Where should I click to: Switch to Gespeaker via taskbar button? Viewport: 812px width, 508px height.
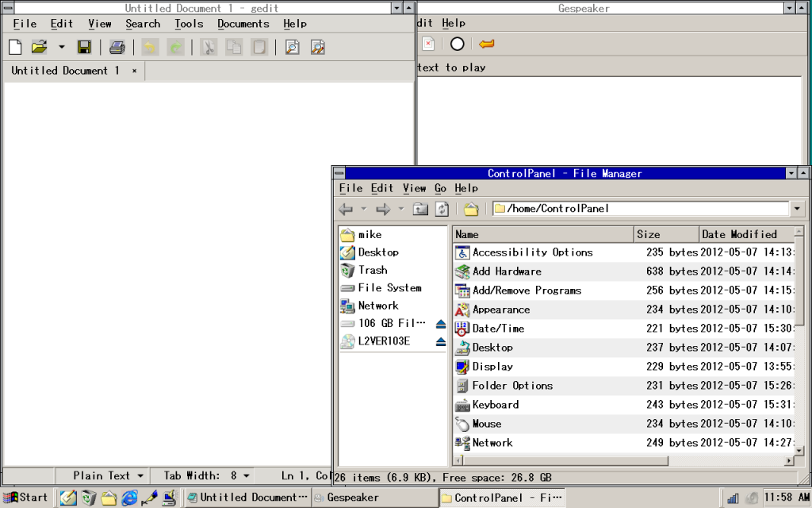tap(373, 498)
